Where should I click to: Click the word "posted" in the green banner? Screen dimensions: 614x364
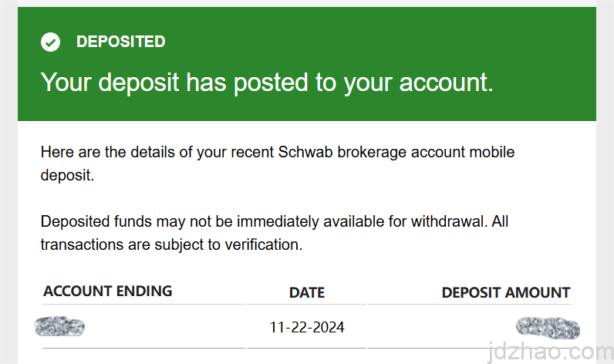pos(276,82)
